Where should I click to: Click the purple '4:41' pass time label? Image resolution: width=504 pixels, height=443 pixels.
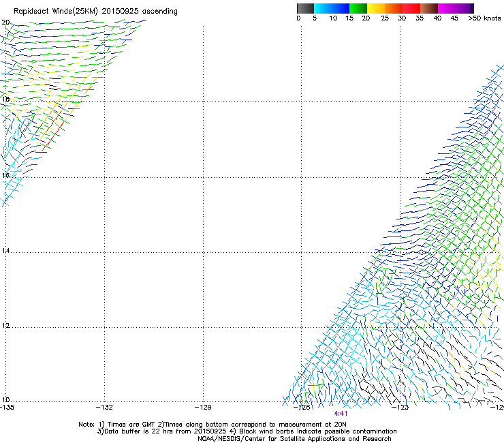tap(341, 414)
